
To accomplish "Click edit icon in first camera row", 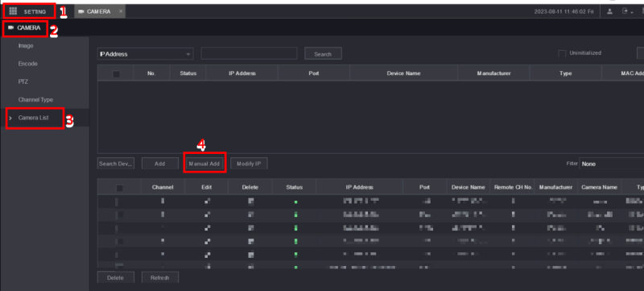I will point(207,202).
